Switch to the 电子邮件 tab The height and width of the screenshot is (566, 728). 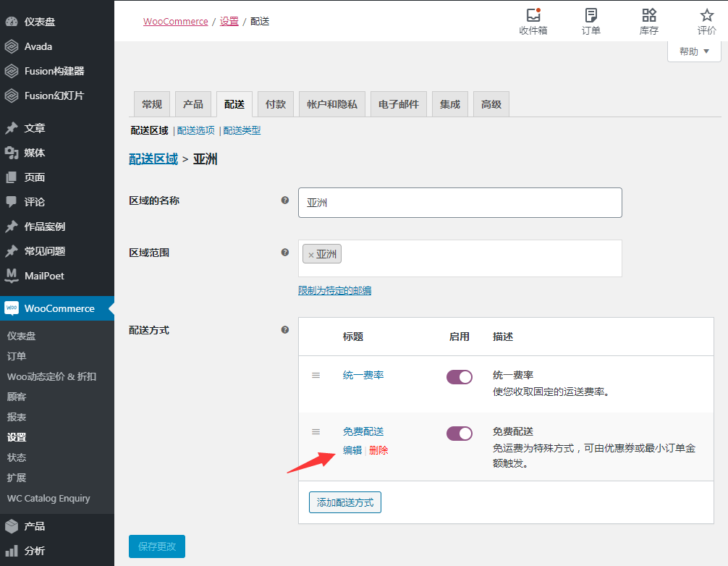pyautogui.click(x=399, y=104)
